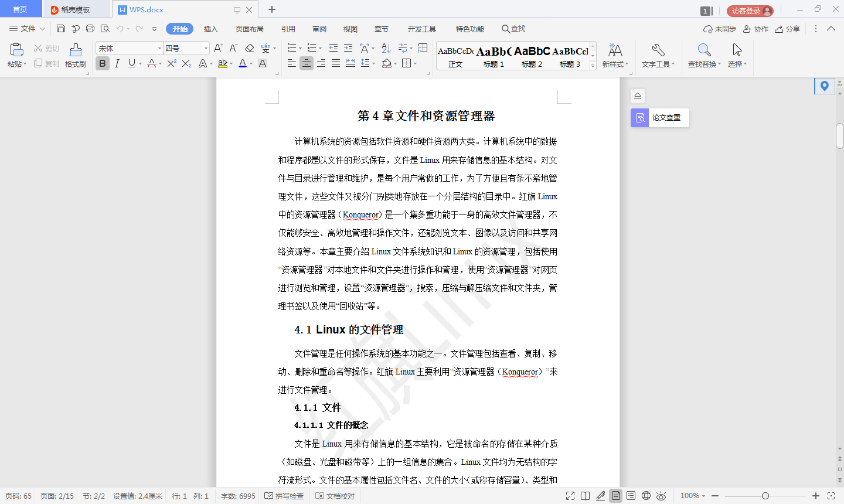844x504 pixels.
Task: Click the Sort (A-Z) icon
Action: click(x=386, y=48)
